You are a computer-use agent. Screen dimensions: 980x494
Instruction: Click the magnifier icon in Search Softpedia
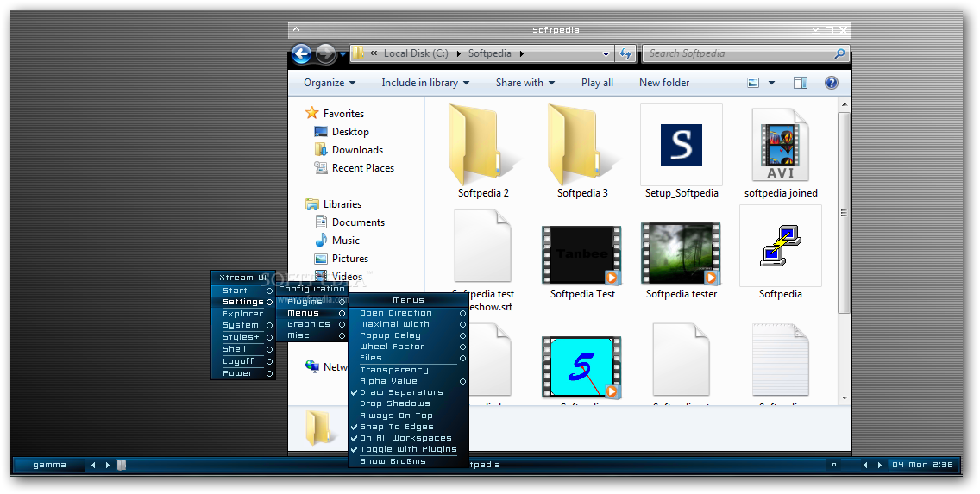click(x=839, y=53)
